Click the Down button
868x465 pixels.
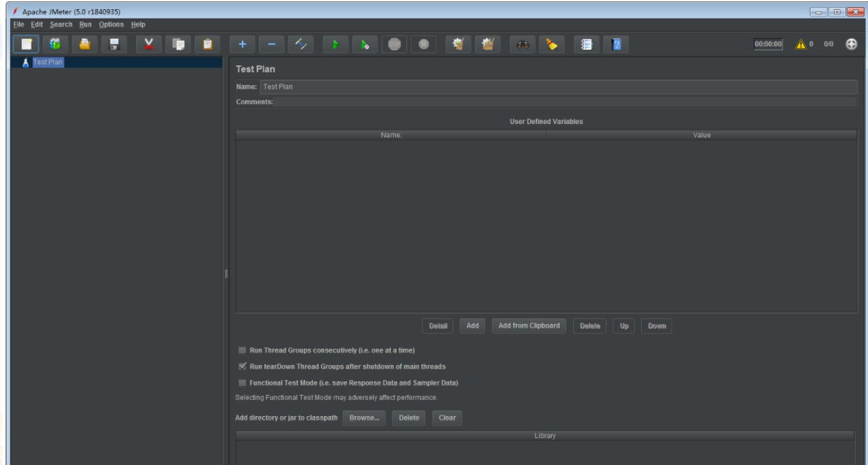coord(657,326)
